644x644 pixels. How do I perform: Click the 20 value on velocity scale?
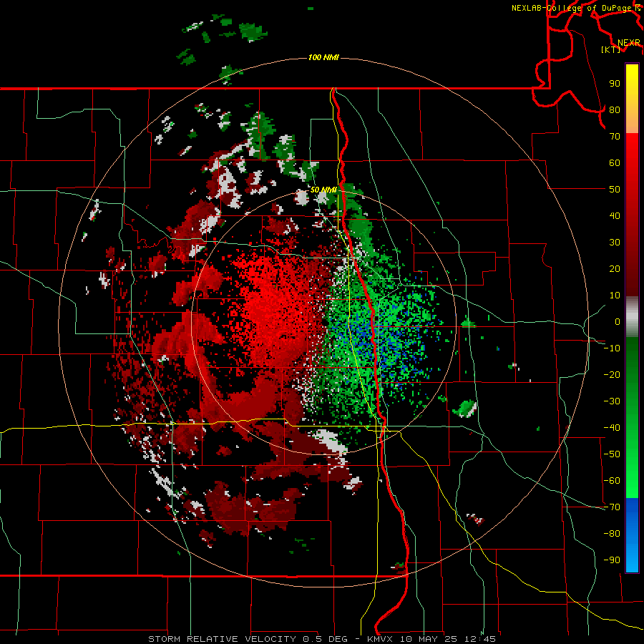tap(615, 268)
